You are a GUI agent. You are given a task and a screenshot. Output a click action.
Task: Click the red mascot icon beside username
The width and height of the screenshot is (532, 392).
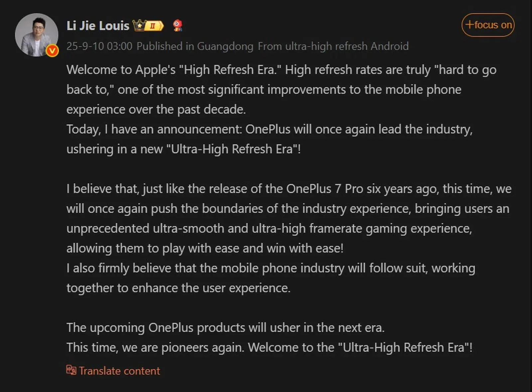178,26
